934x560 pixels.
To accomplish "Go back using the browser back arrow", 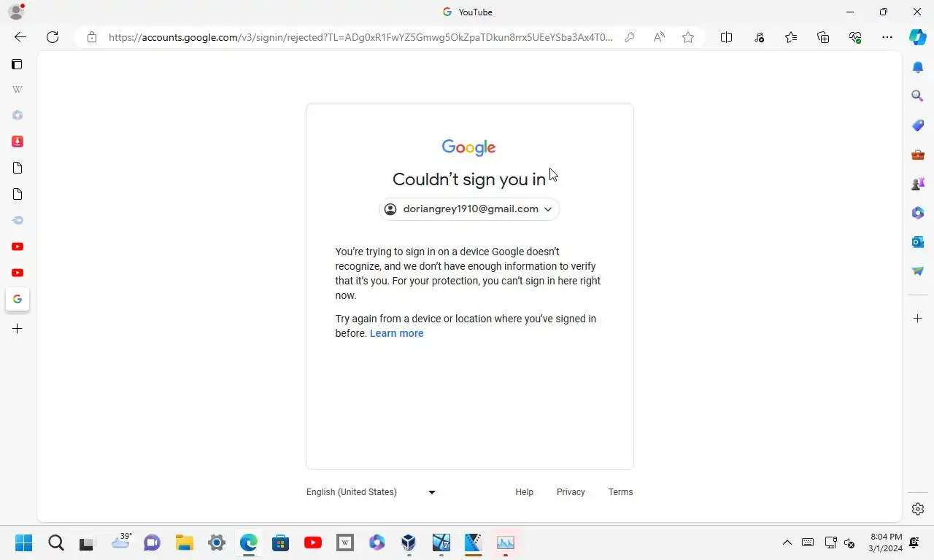I will tap(20, 37).
